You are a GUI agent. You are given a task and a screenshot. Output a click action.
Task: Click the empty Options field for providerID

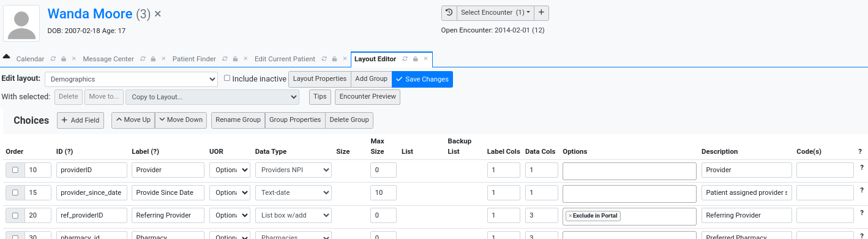tap(629, 170)
